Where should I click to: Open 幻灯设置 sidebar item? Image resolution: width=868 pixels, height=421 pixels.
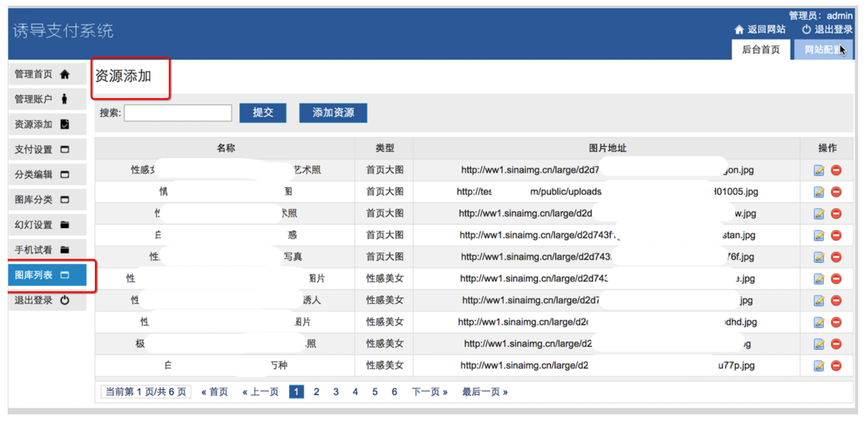(x=47, y=224)
